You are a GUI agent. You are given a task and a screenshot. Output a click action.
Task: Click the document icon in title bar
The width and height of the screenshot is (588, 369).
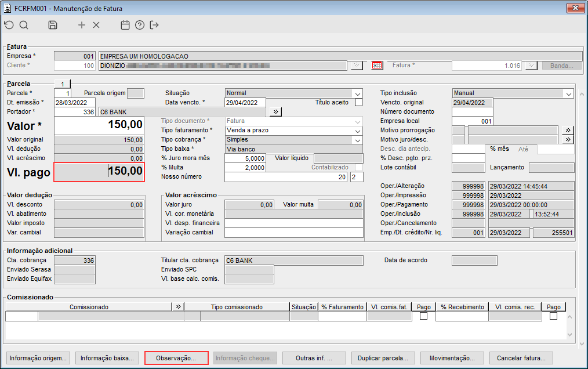tap(8, 8)
